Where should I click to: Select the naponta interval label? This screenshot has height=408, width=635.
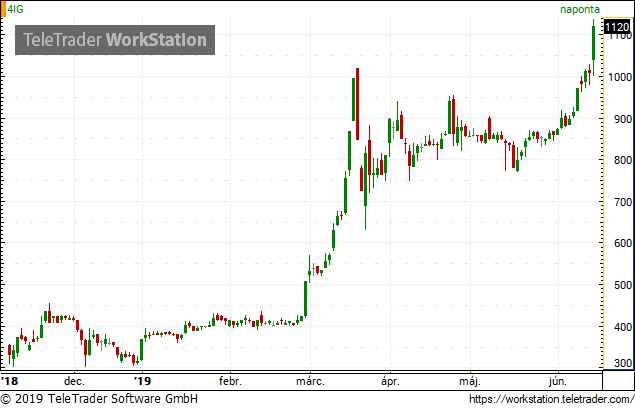click(580, 9)
